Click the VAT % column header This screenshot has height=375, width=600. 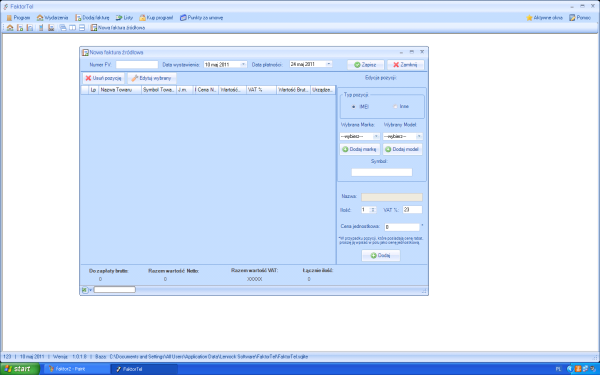pyautogui.click(x=261, y=90)
